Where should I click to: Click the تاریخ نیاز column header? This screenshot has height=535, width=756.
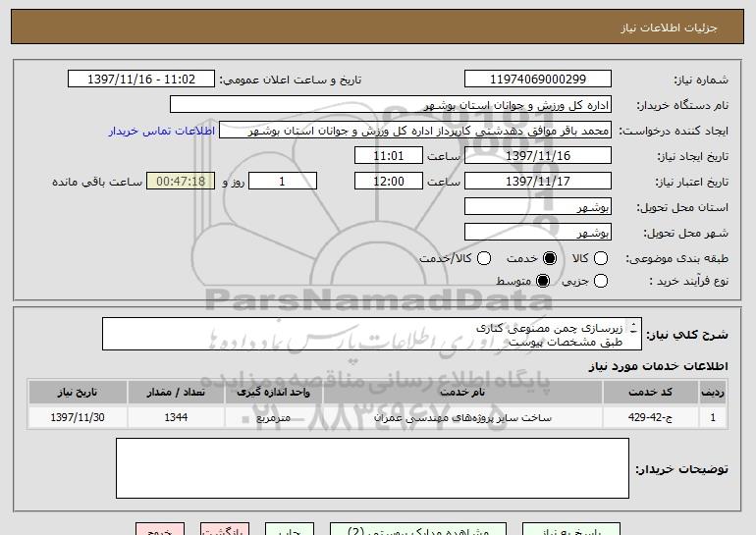coord(78,393)
